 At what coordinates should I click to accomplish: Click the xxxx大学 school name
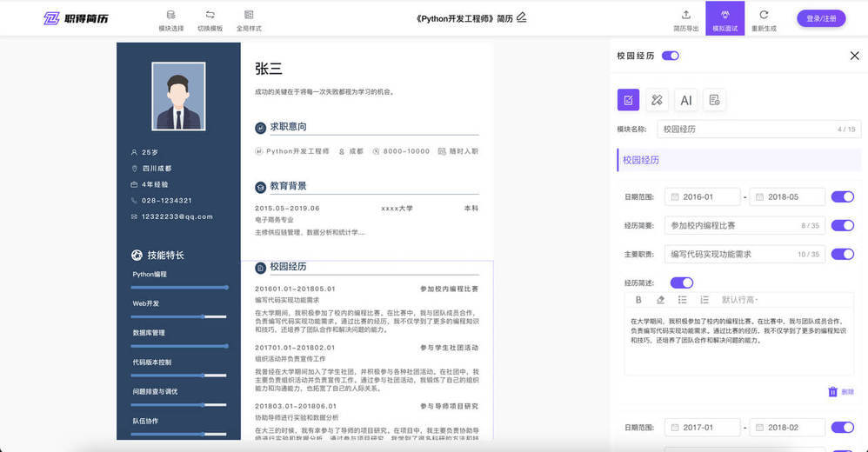(x=397, y=208)
